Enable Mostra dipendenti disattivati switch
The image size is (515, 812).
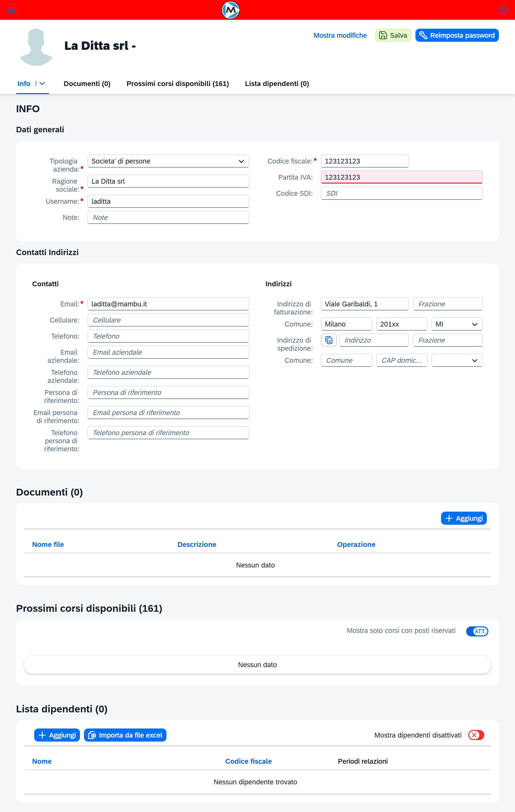tap(476, 735)
